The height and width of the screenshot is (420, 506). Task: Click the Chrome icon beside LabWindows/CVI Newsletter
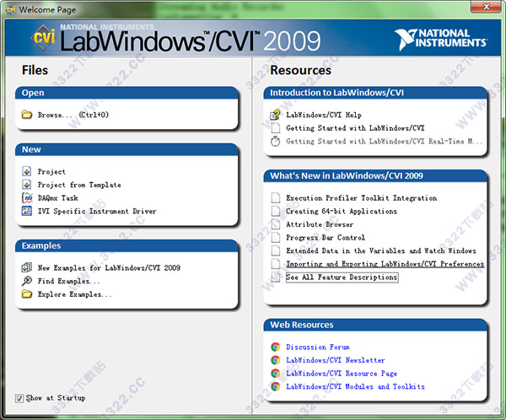(x=275, y=360)
